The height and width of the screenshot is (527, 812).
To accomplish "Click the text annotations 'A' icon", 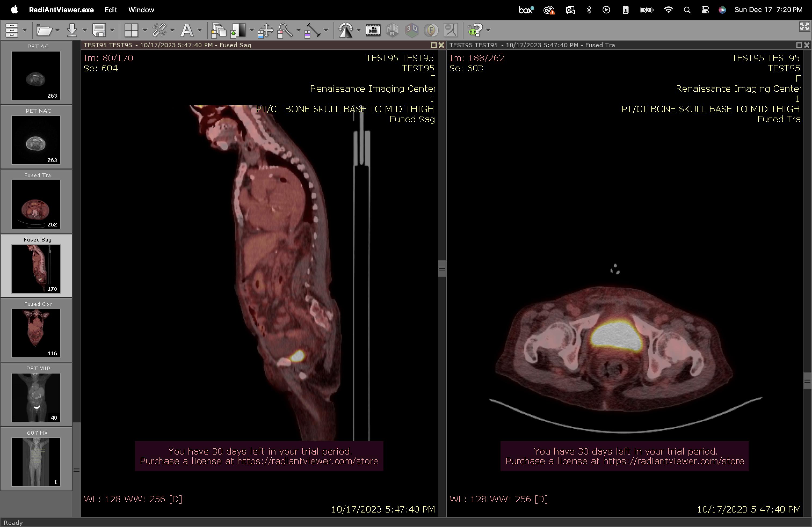I will click(x=187, y=30).
